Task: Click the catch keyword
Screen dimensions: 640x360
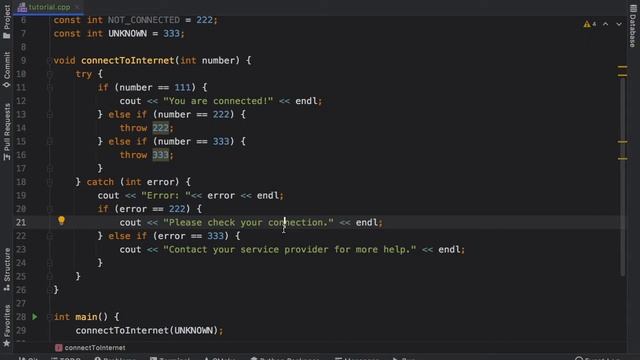Action: click(100, 182)
